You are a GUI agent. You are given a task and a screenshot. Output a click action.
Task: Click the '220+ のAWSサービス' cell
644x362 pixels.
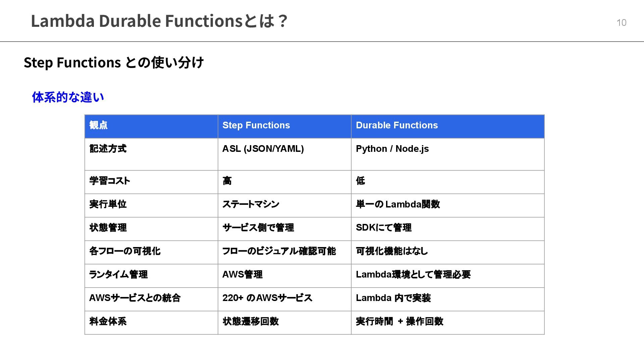267,298
